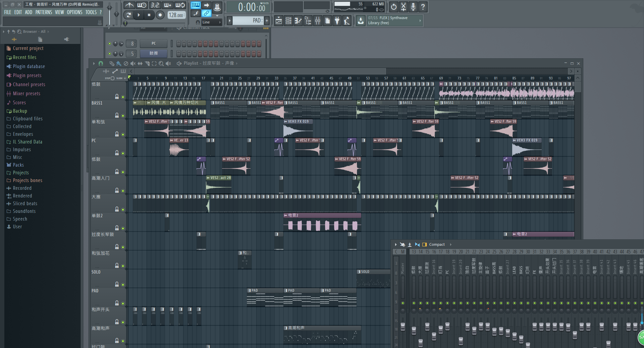Image resolution: width=644 pixels, height=348 pixels.
Task: Click the PC channel button
Action: point(153,44)
